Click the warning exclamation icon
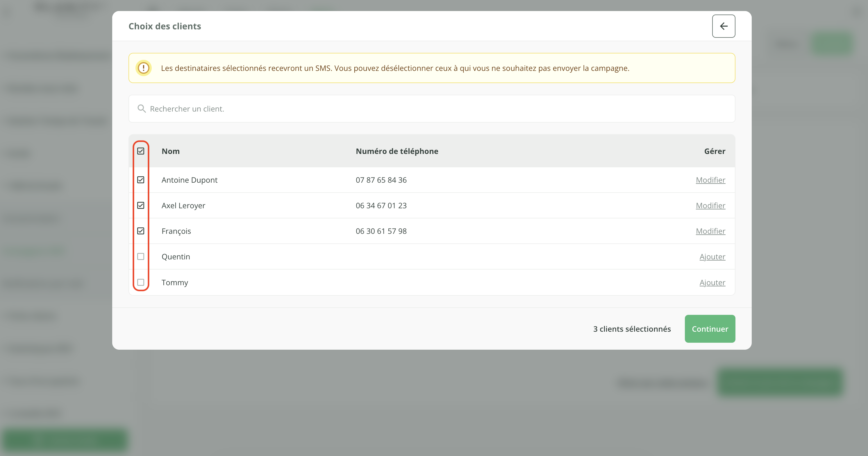The width and height of the screenshot is (868, 456). pos(144,68)
